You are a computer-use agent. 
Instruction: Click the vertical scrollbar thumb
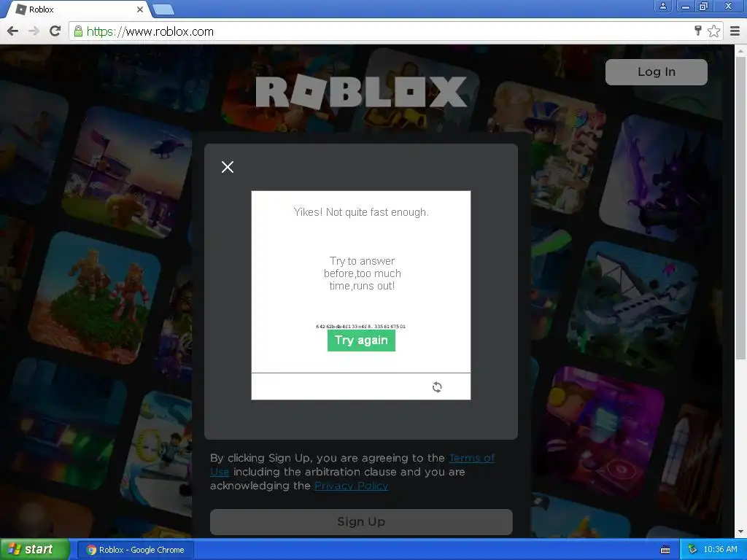740,207
